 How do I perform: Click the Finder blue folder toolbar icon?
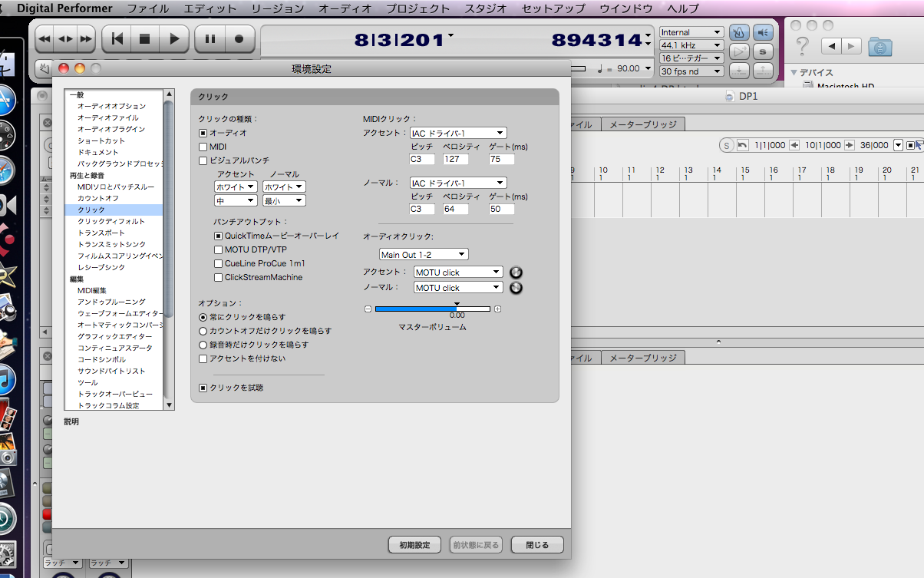[x=880, y=47]
